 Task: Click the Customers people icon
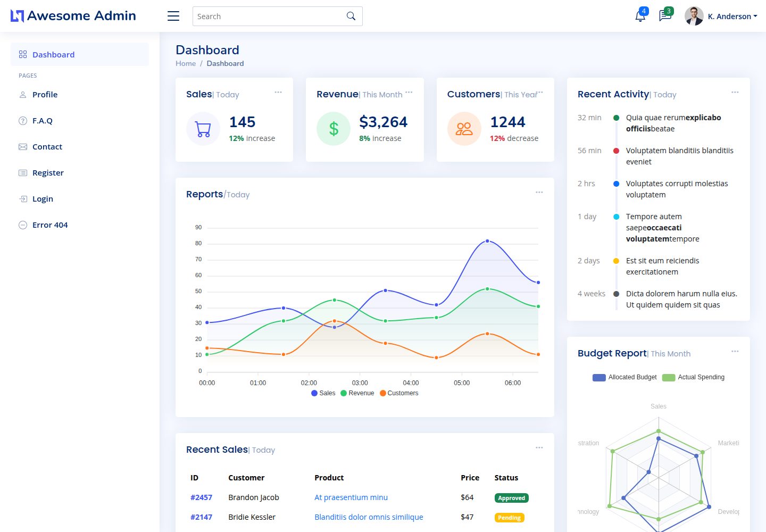(x=464, y=129)
